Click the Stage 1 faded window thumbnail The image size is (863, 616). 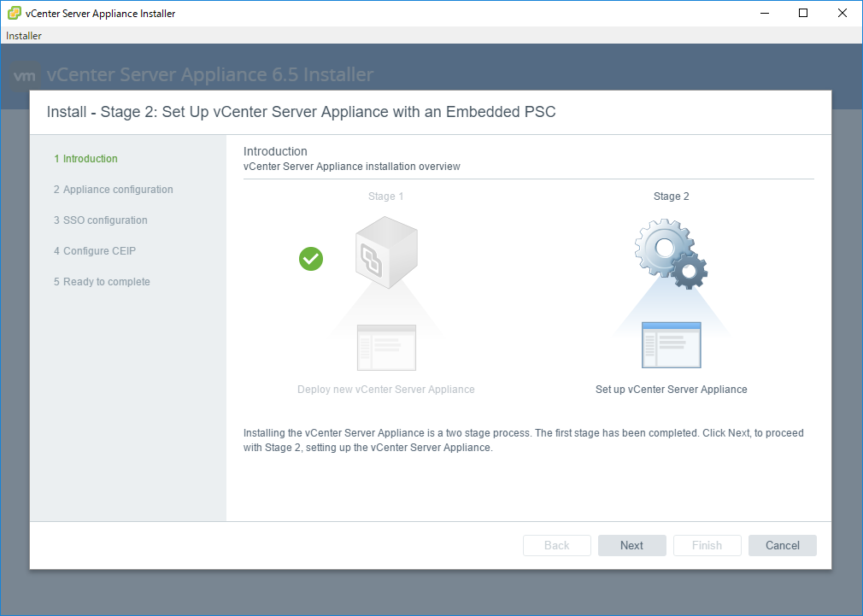coord(386,348)
